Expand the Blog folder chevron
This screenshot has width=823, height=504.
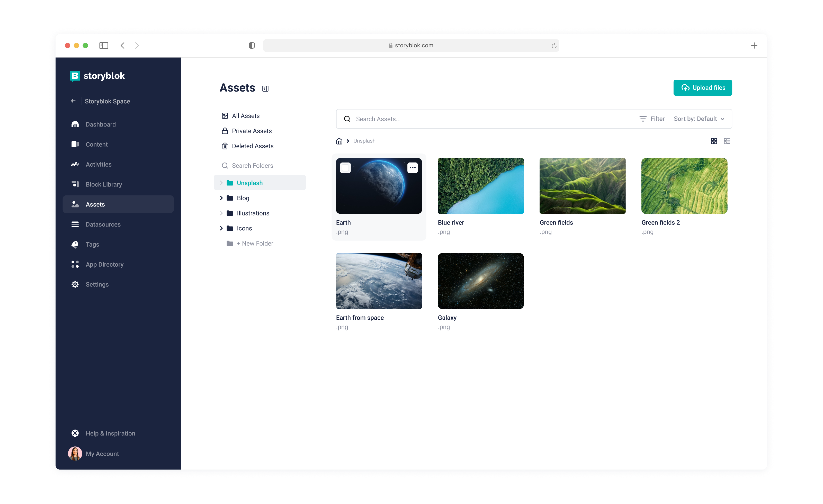click(x=221, y=198)
